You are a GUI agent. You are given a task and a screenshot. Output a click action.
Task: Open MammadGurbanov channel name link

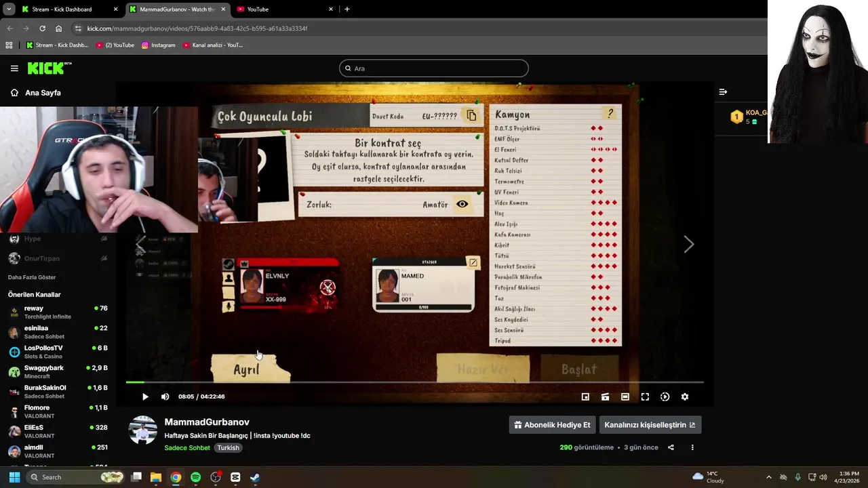tap(207, 422)
